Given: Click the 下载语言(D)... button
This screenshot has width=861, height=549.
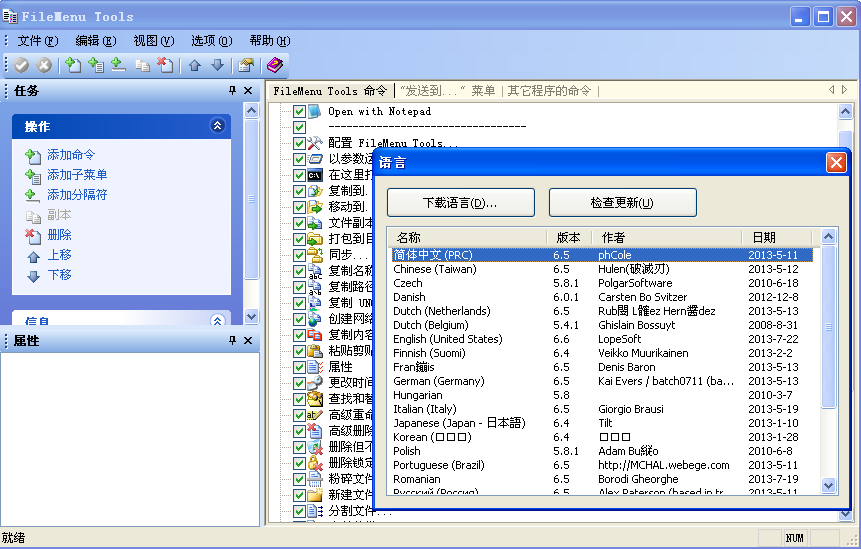Looking at the screenshot, I should (x=460, y=203).
